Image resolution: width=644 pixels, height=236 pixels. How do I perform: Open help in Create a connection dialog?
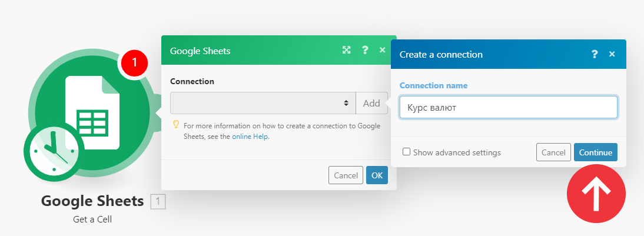click(x=595, y=54)
